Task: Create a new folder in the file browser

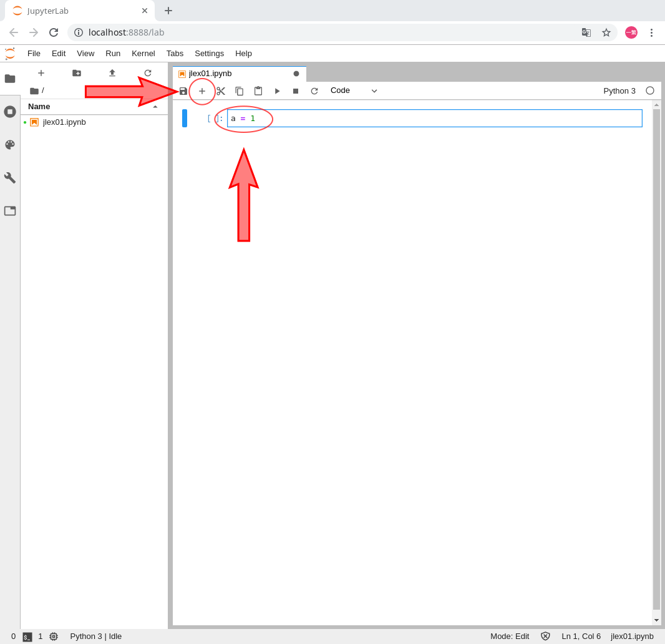Action: click(77, 73)
